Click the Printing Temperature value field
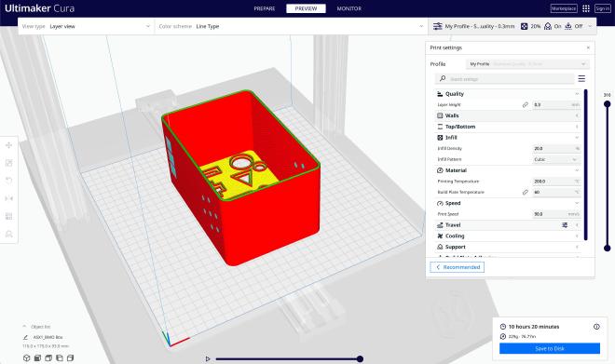Viewport: 615px width, 364px height. pos(556,182)
